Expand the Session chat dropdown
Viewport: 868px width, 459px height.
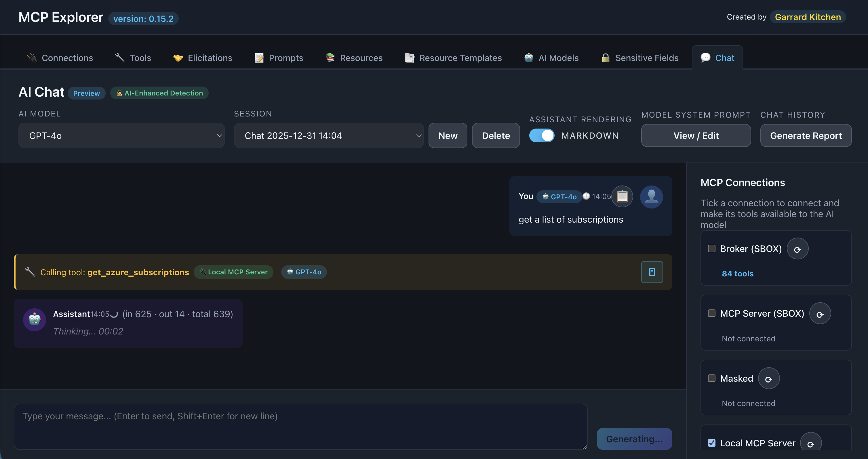[329, 136]
